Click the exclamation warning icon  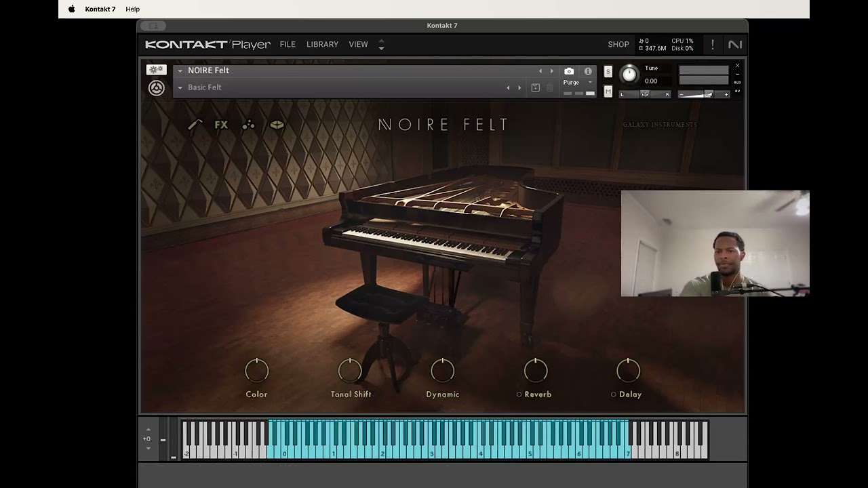(712, 45)
